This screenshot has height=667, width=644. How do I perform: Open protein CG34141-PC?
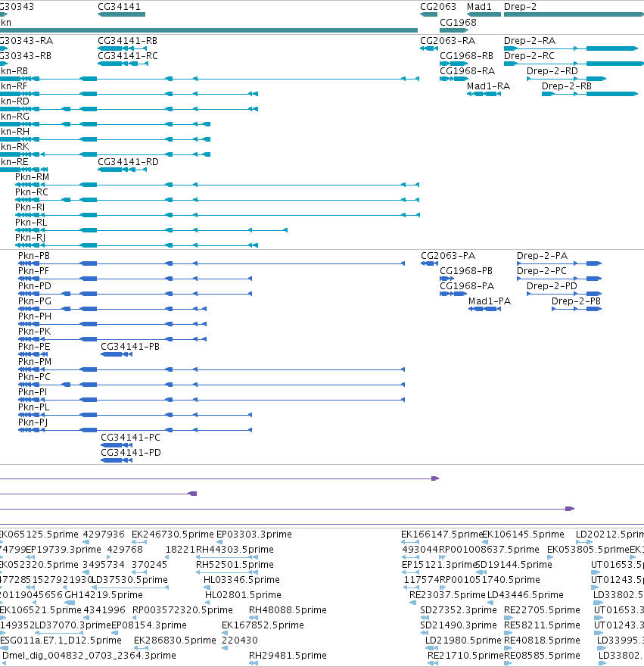pos(130,438)
